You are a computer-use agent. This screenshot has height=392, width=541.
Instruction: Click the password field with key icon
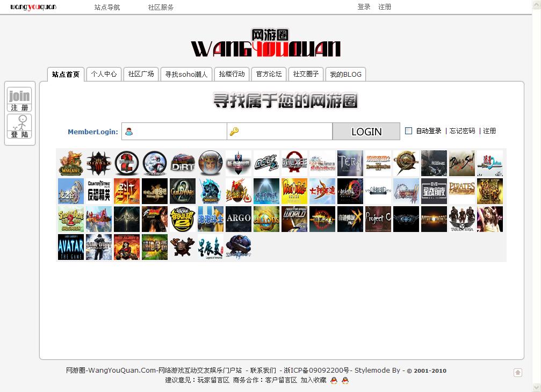[x=280, y=132]
